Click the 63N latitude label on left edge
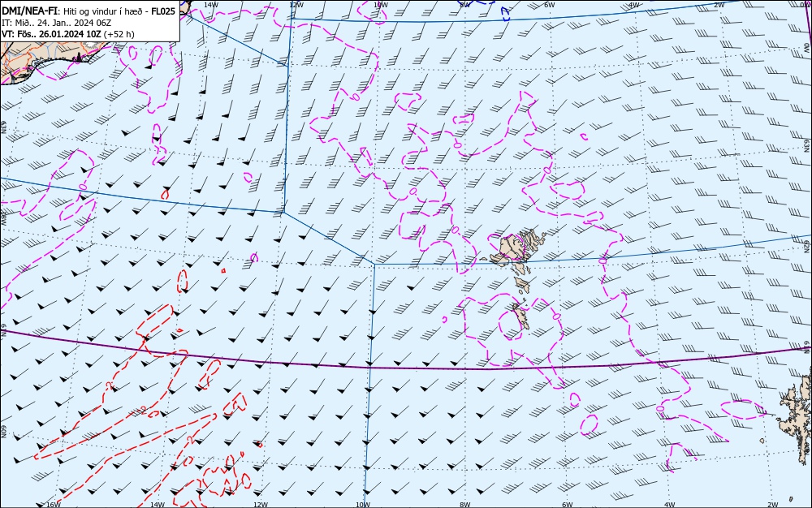Image resolution: width=812 pixels, height=508 pixels. click(x=3, y=127)
